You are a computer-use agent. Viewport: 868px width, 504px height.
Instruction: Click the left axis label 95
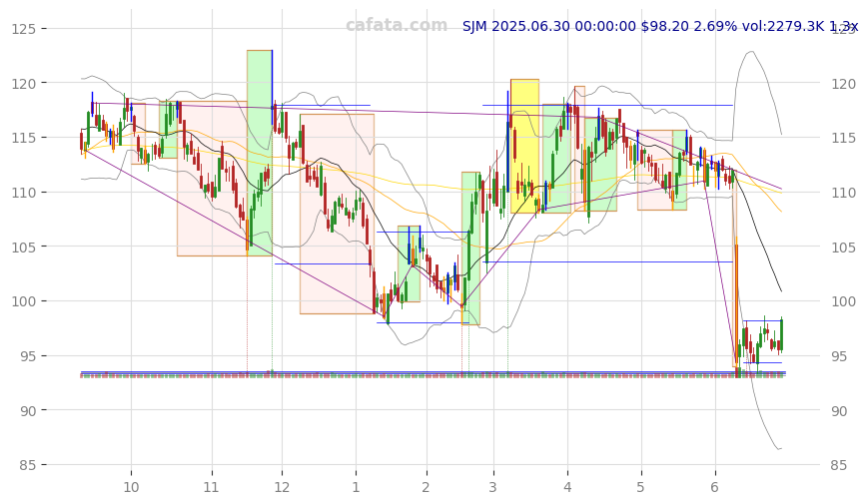(27, 356)
